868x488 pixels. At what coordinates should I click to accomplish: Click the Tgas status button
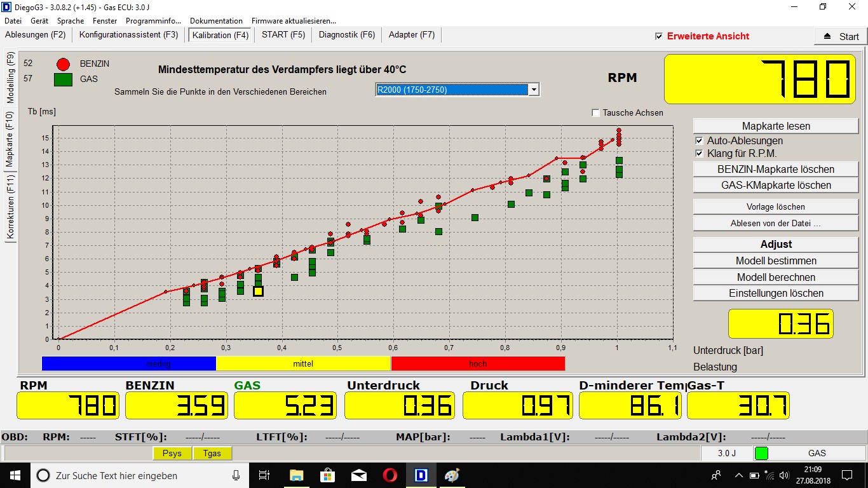(212, 453)
